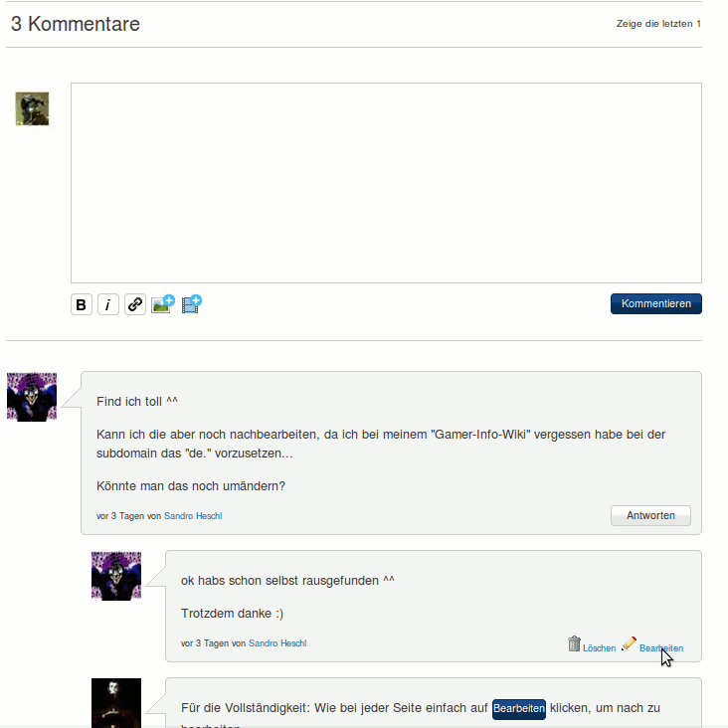Image resolution: width=728 pixels, height=728 pixels.
Task: Open Sandro Heschl profile on first comment
Action: pyautogui.click(x=193, y=516)
